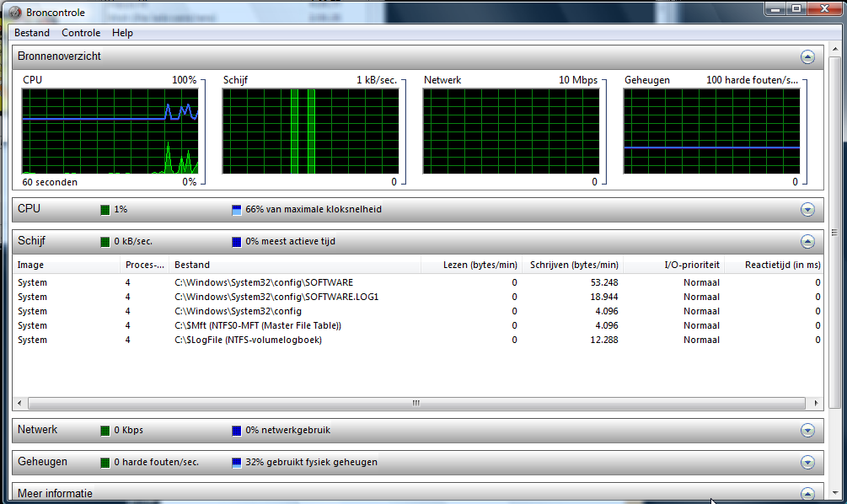Sort by Schrijven (bytes/min) column header
The image size is (847, 504).
[572, 265]
